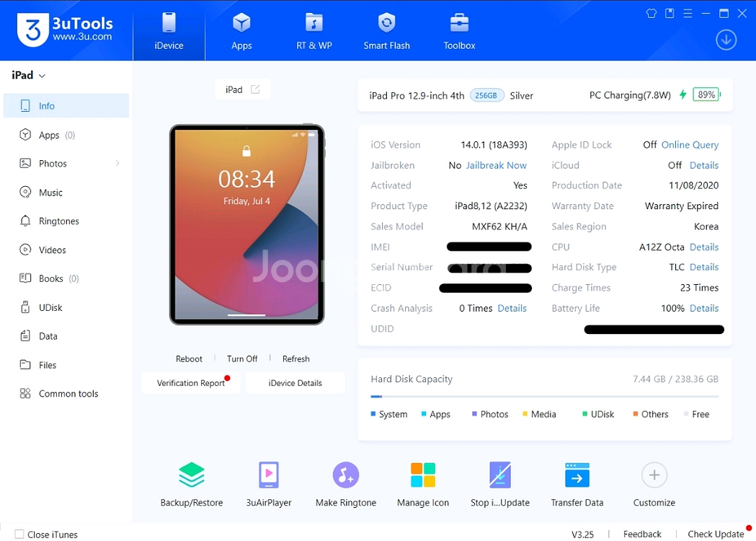Viewport: 756px width, 541px height.
Task: Click the iPad lock screen preview
Action: point(246,224)
